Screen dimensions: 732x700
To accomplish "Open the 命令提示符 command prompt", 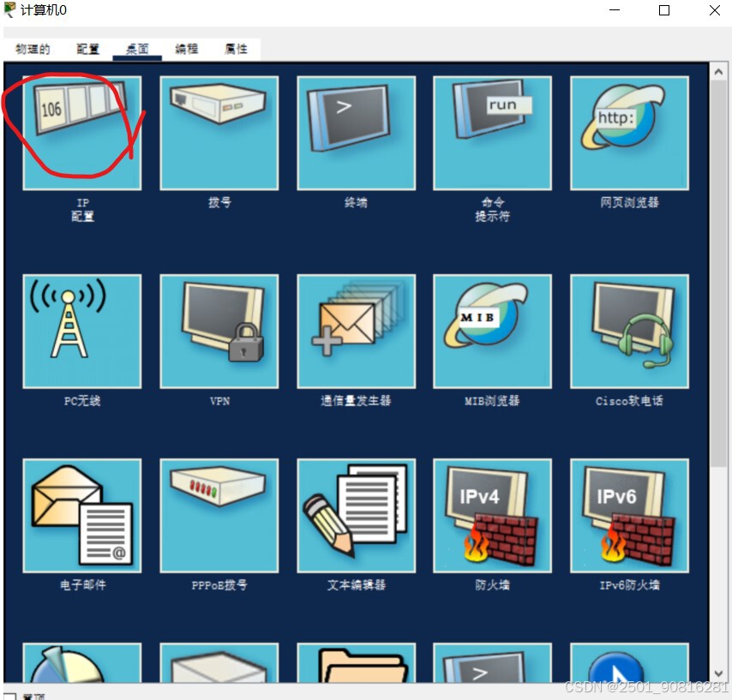I will point(493,133).
